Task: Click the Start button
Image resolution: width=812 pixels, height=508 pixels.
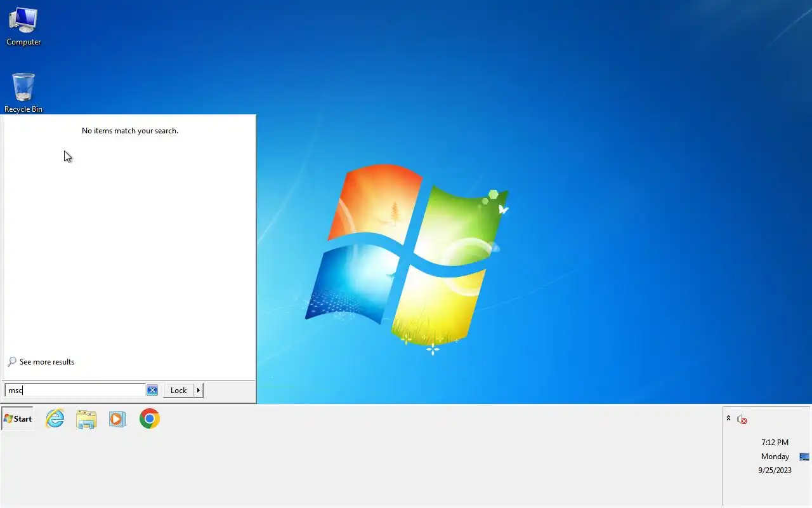Action: (18, 418)
